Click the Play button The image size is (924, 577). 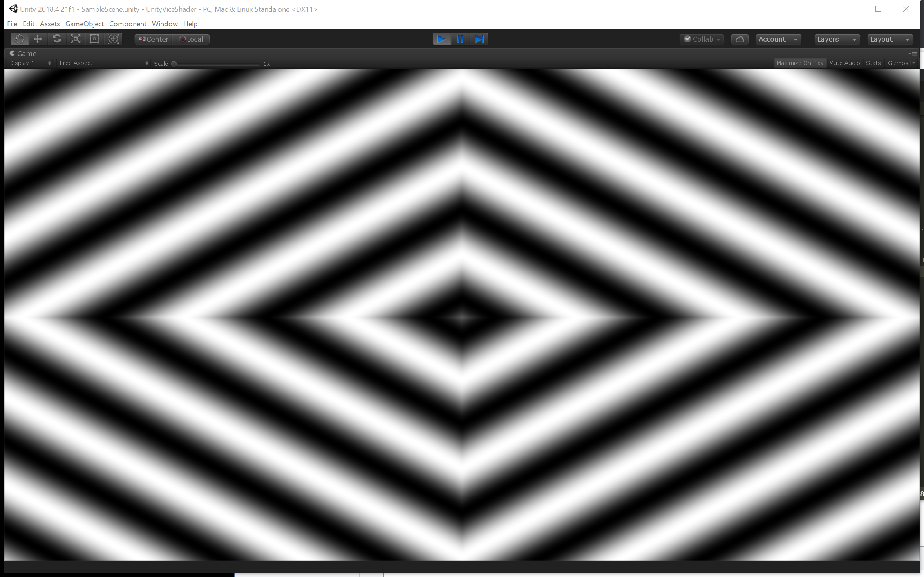(441, 39)
